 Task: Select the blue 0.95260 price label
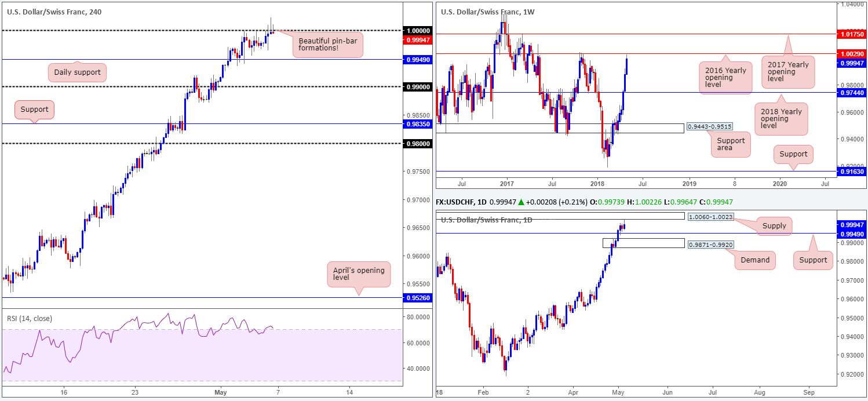(418, 298)
